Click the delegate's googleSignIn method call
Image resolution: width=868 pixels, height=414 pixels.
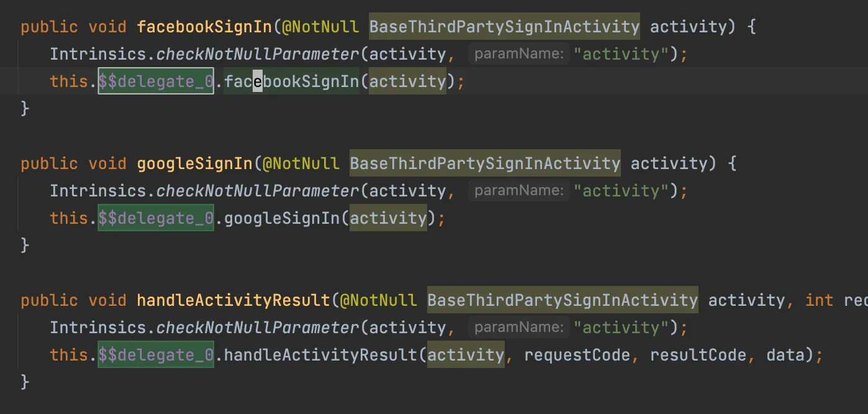[281, 218]
